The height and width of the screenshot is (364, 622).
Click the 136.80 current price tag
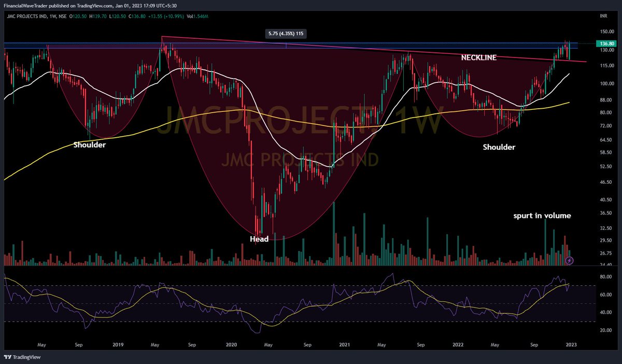click(x=605, y=44)
